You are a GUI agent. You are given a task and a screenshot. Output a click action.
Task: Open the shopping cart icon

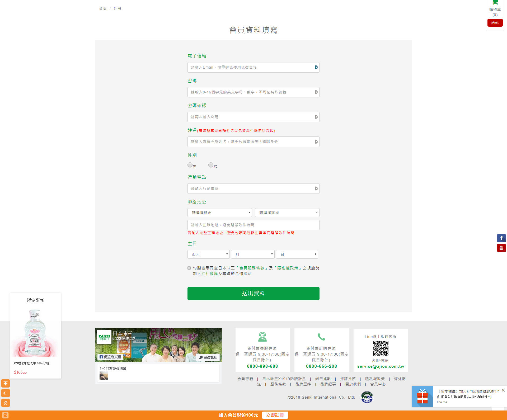tap(495, 2)
